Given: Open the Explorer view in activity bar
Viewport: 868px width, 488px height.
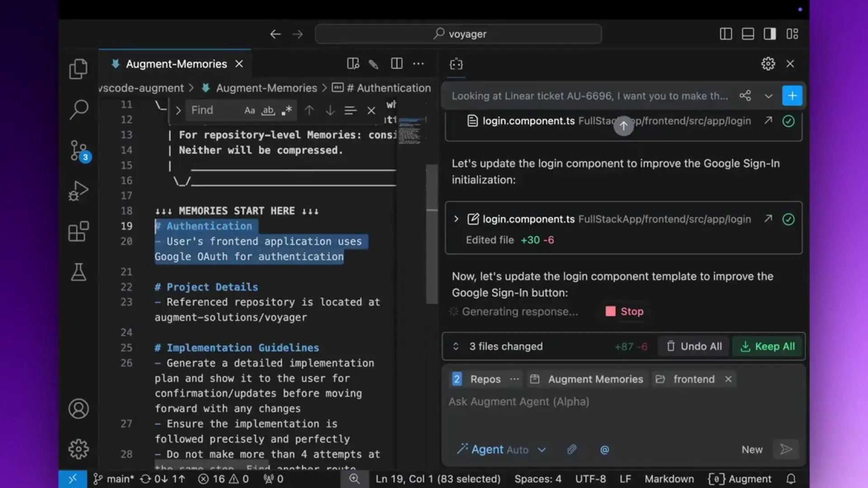Looking at the screenshot, I should click(x=78, y=69).
